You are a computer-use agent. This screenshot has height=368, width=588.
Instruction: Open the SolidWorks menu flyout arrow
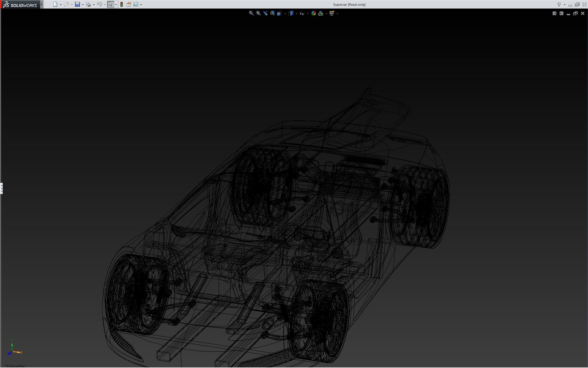point(42,5)
